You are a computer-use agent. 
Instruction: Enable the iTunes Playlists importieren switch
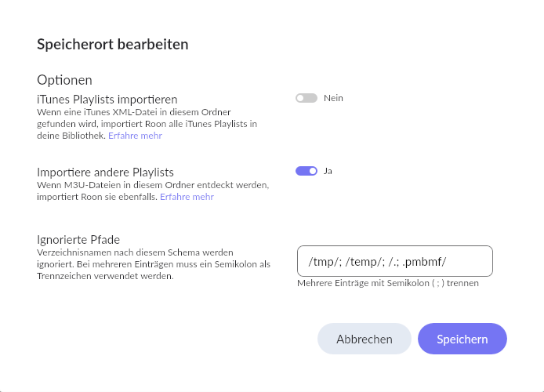306,98
